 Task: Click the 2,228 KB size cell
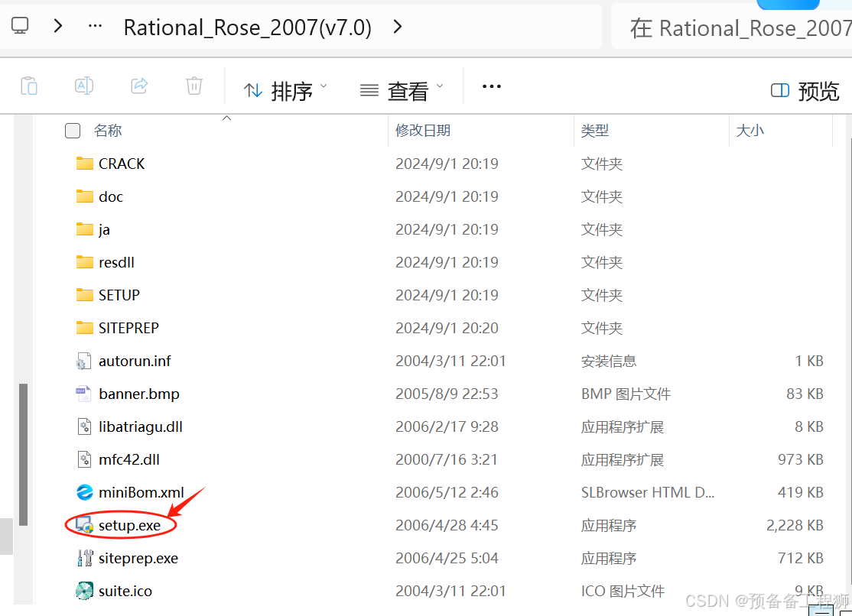coord(795,525)
